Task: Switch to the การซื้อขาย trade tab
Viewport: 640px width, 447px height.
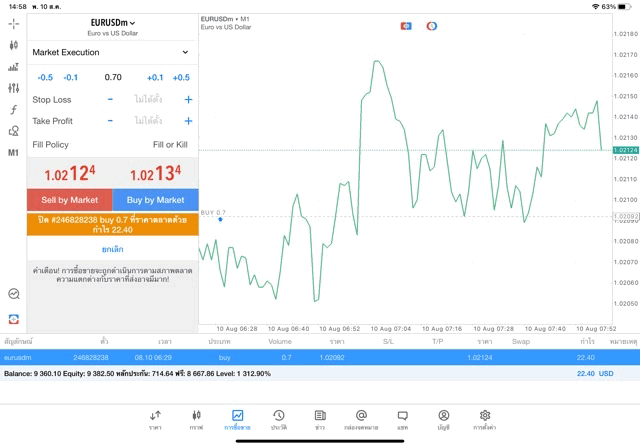Action: (237, 420)
